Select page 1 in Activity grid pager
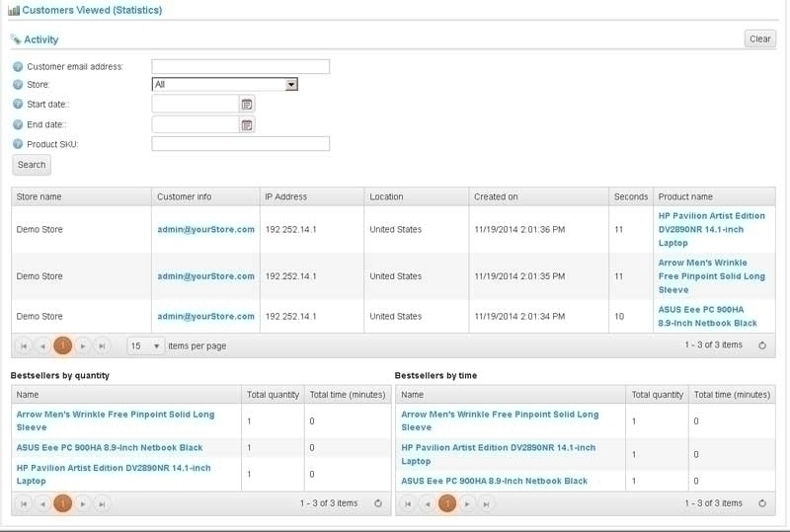 pyautogui.click(x=62, y=345)
